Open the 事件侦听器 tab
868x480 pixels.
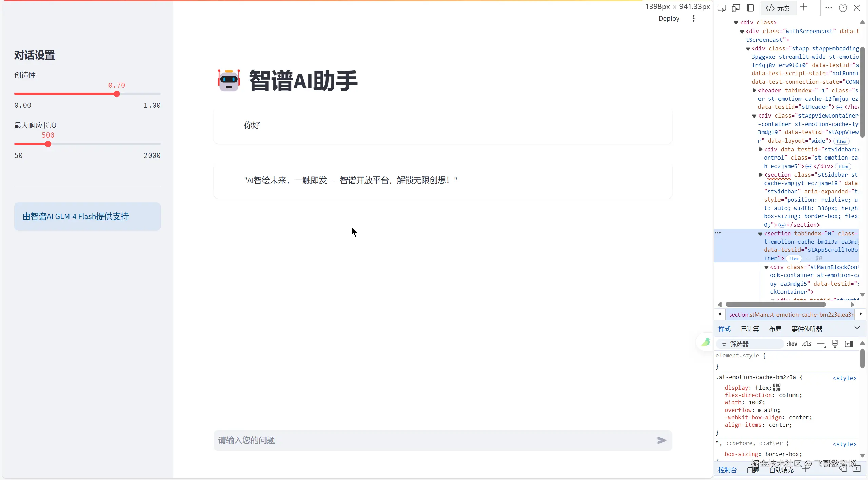[807, 329]
